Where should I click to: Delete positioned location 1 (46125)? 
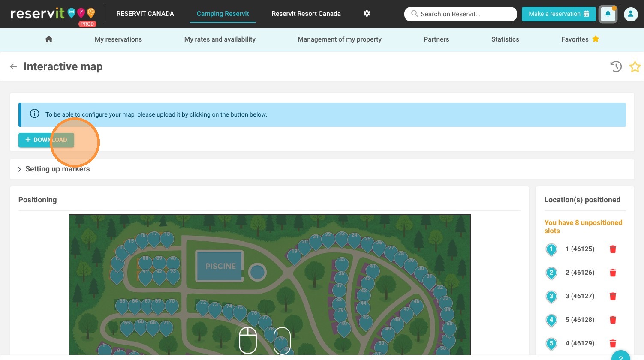613,249
